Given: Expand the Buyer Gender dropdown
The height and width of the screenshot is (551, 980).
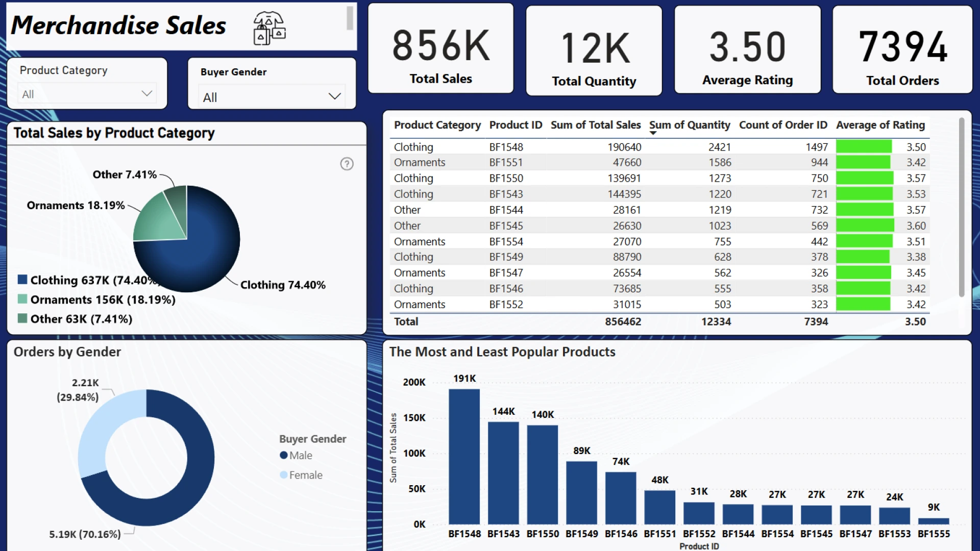Looking at the screenshot, I should click(334, 96).
